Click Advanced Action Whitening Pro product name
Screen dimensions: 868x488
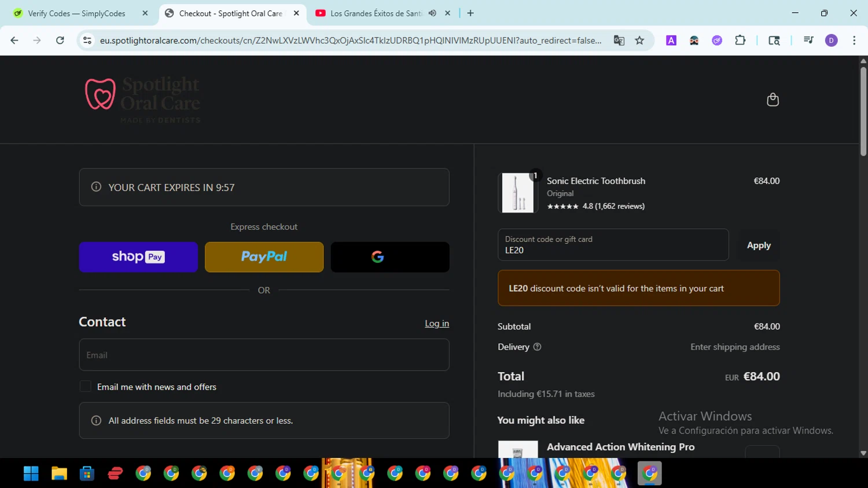(x=621, y=447)
